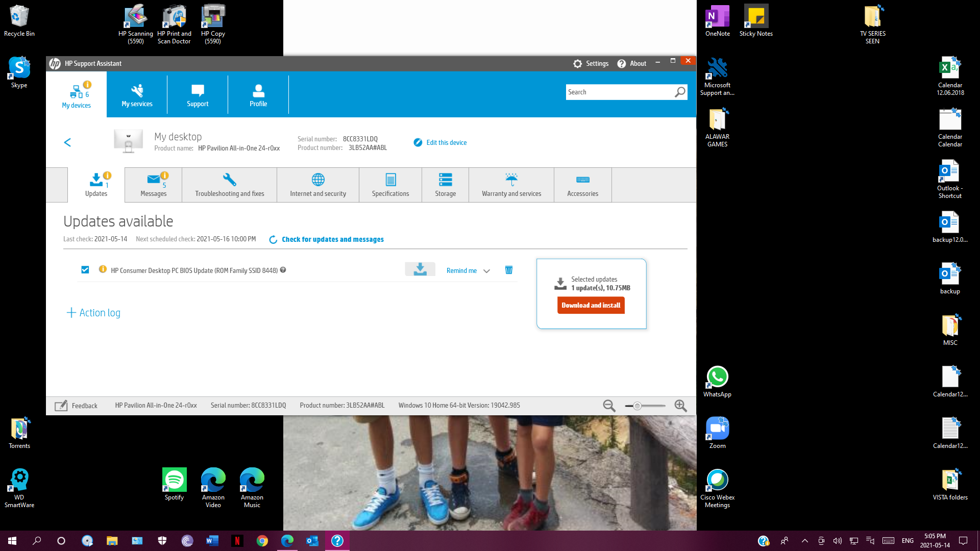Click the info icon next to the BIOS update

click(102, 270)
